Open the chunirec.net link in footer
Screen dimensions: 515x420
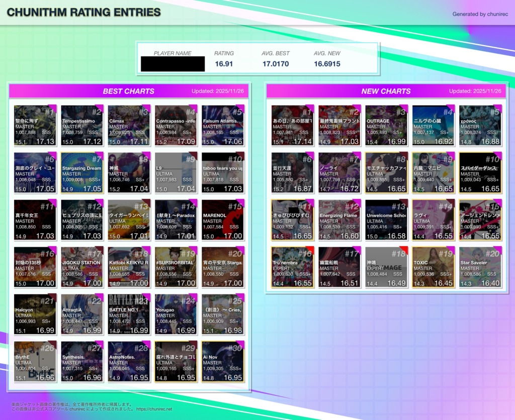point(153,409)
